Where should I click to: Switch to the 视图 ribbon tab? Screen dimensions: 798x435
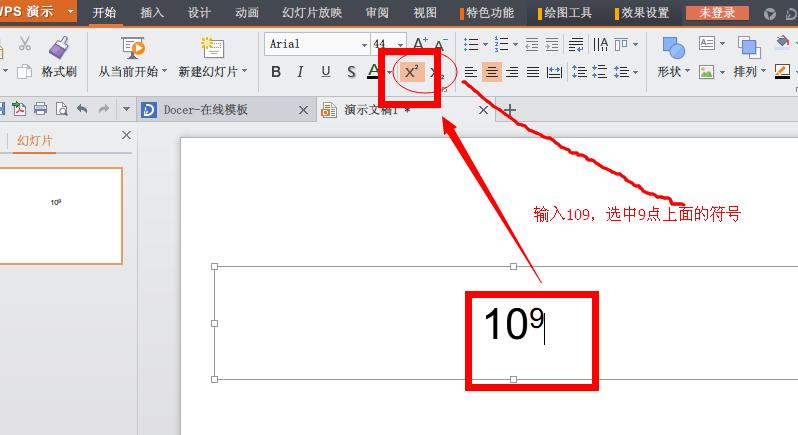[x=425, y=12]
